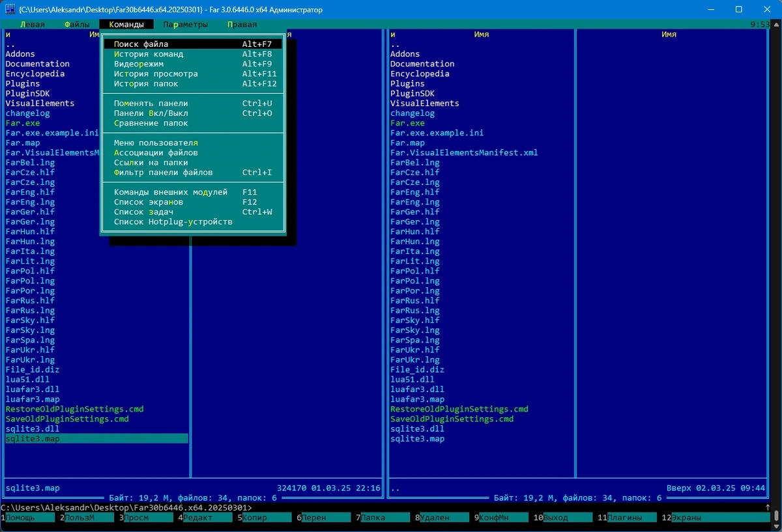782x532 pixels.
Task: Select Encyclopedia folder in right panel
Action: (420, 74)
